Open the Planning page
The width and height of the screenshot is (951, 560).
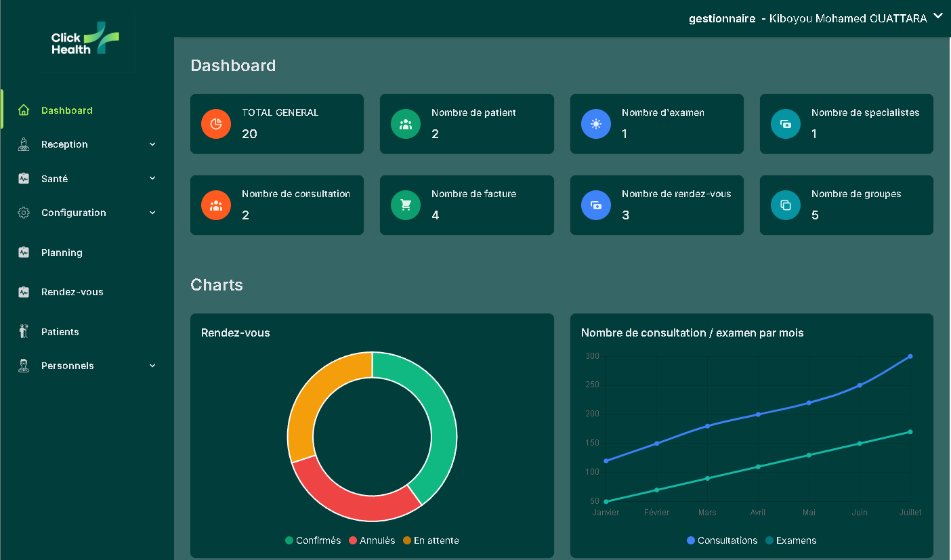click(60, 252)
